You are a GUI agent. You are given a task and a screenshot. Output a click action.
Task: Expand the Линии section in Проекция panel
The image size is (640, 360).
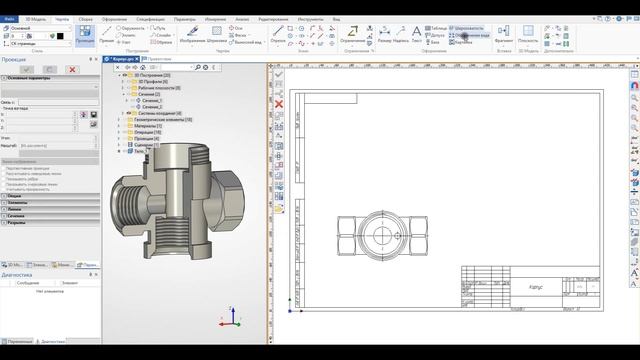[50, 209]
